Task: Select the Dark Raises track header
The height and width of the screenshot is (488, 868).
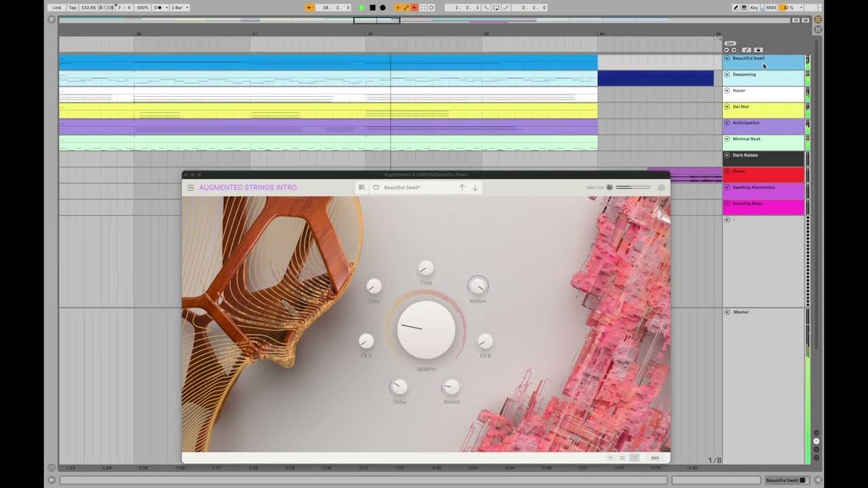Action: point(764,159)
